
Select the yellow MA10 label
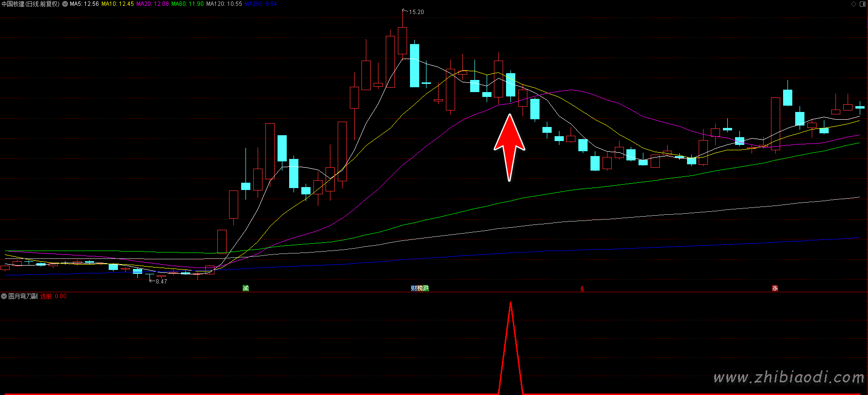coord(117,4)
